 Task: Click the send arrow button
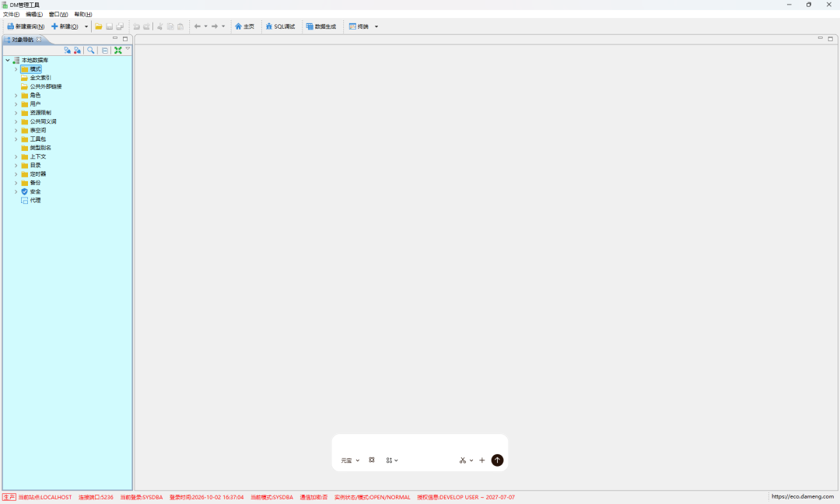(497, 460)
